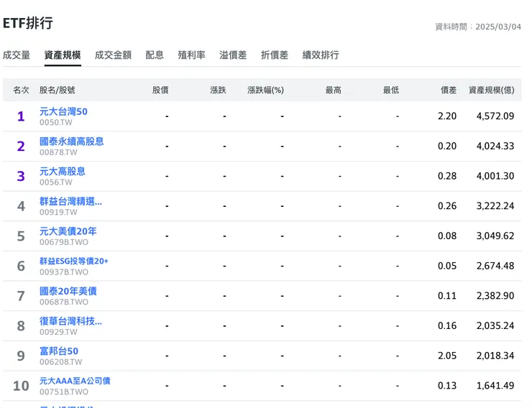Click the 2.20 price spread value
Screen dimensions: 532x408
click(447, 116)
